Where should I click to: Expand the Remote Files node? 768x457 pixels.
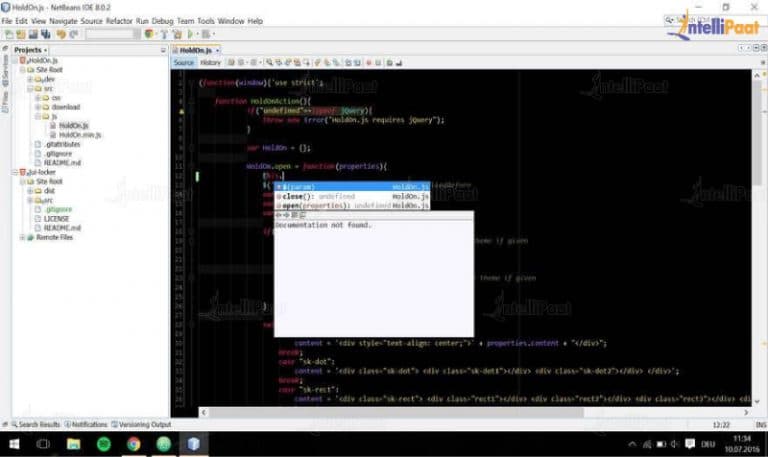click(x=23, y=238)
